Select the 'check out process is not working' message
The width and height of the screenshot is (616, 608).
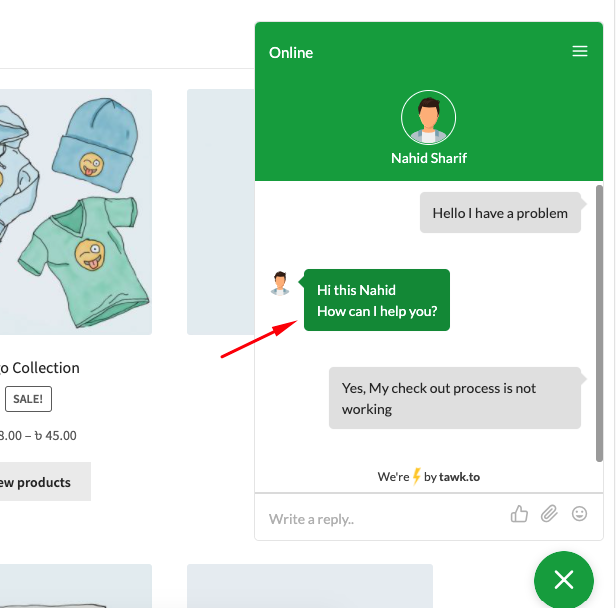click(455, 398)
